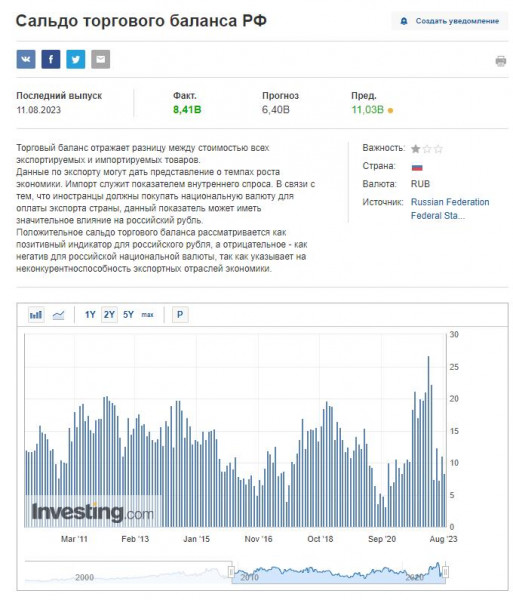Click the single filled importance star
The image size is (513, 600).
click(x=415, y=149)
